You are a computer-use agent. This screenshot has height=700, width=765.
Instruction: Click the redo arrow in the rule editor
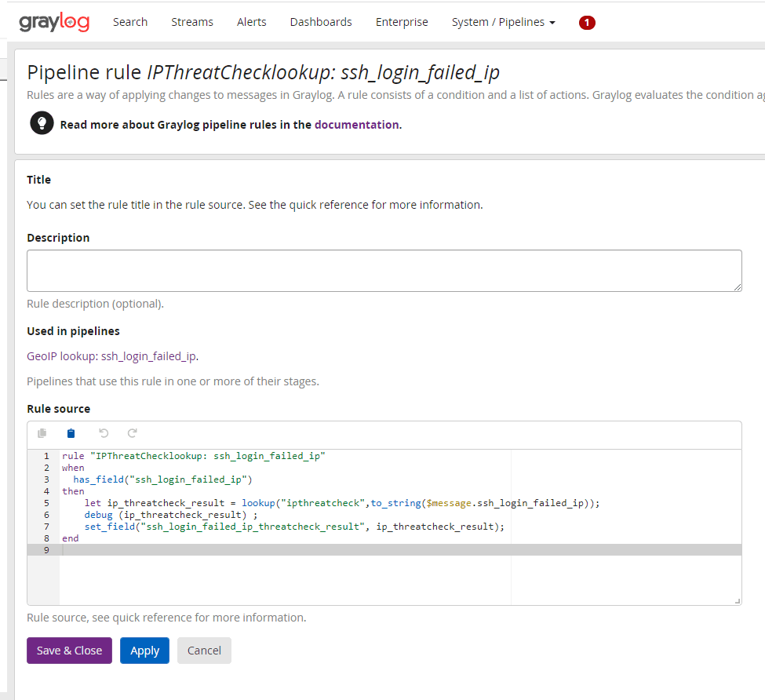(x=133, y=433)
